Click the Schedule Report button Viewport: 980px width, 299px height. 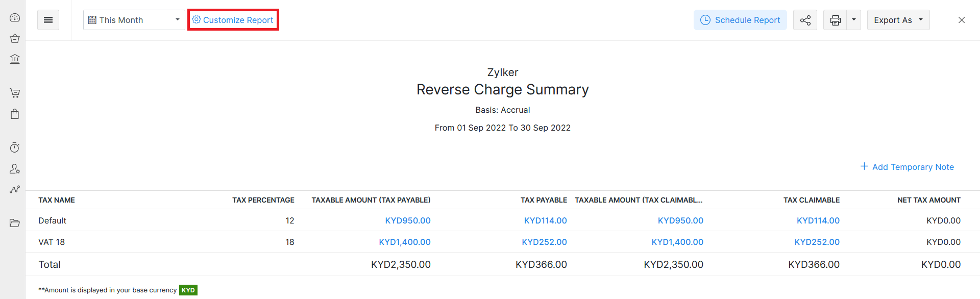(x=740, y=20)
